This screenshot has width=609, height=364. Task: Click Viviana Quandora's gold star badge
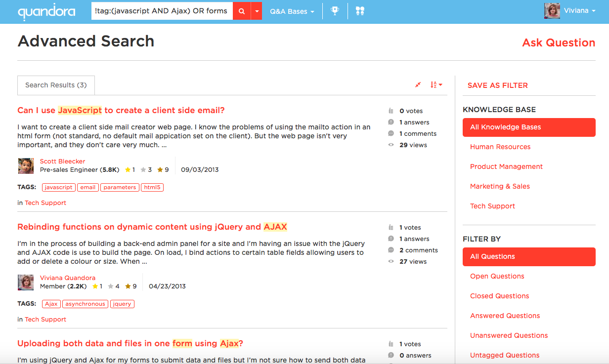pyautogui.click(x=95, y=286)
